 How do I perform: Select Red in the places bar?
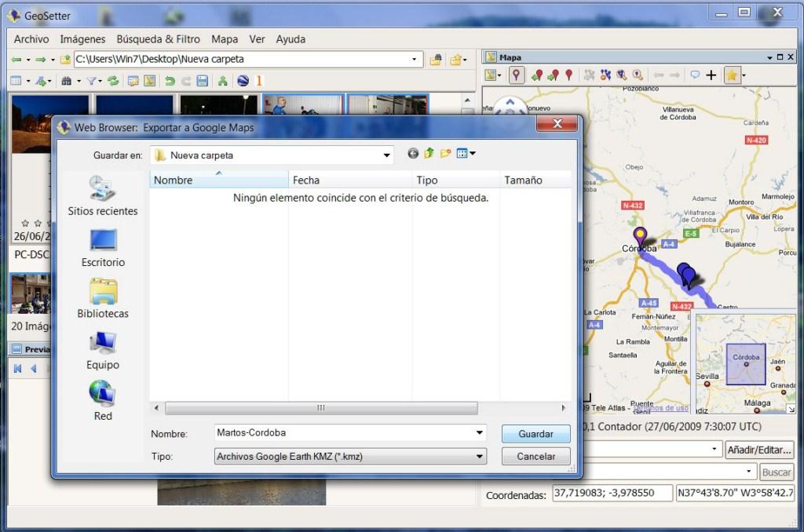point(103,401)
